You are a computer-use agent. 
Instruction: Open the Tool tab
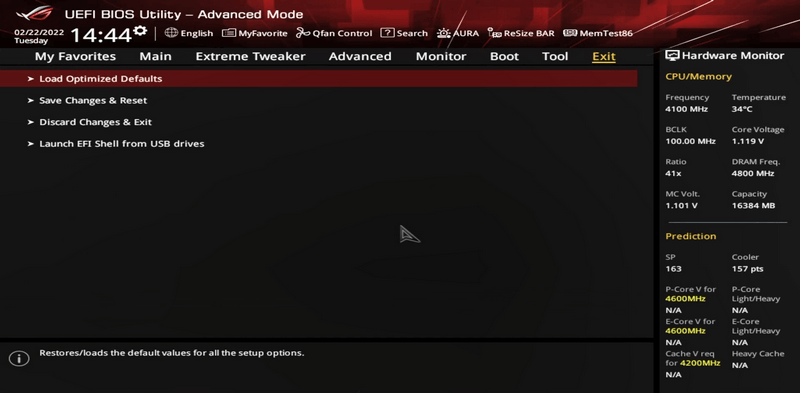click(555, 57)
